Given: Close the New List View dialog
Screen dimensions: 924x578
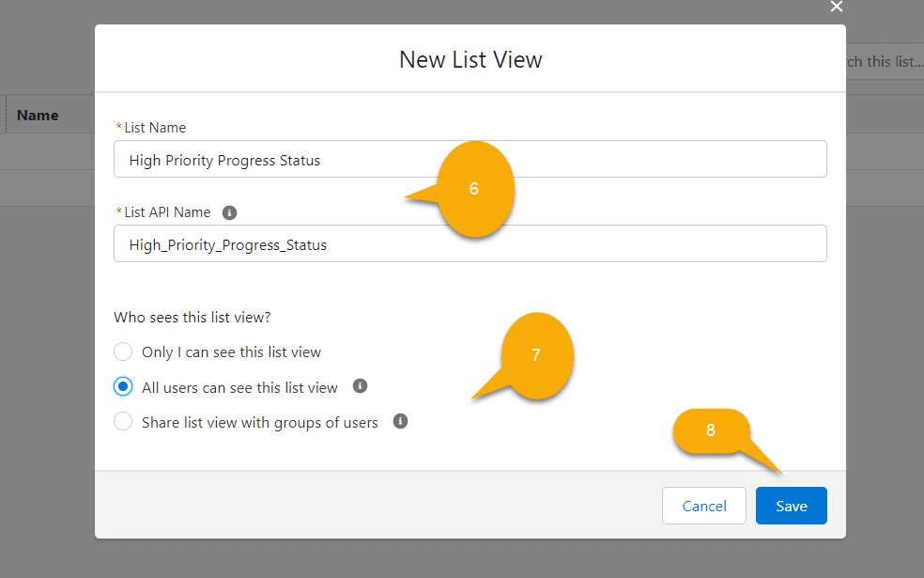Looking at the screenshot, I should tap(836, 8).
